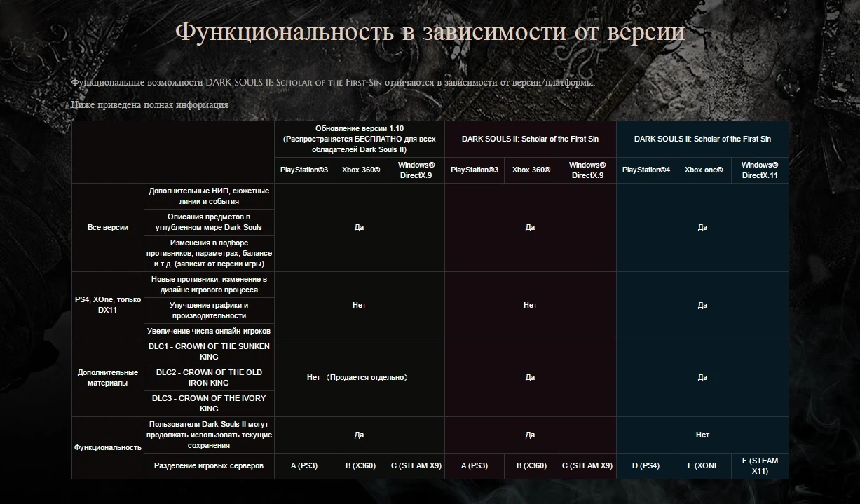860x504 pixels.
Task: Select the "D (PS4)" server cell
Action: coord(646,465)
